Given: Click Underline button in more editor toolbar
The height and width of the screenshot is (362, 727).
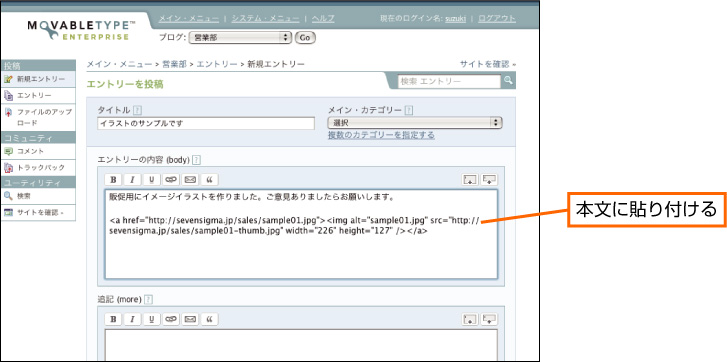Looking at the screenshot, I should click(x=152, y=319).
